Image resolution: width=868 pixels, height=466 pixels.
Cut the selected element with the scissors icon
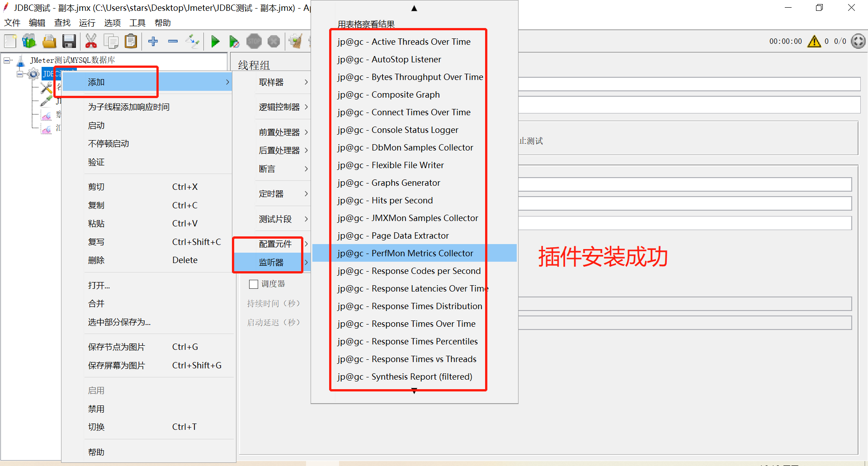pos(91,41)
